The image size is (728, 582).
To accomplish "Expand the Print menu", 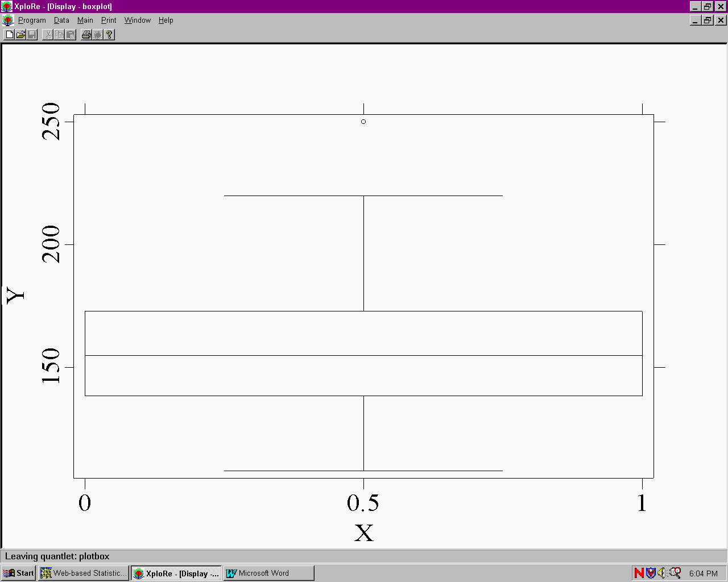I will point(109,20).
